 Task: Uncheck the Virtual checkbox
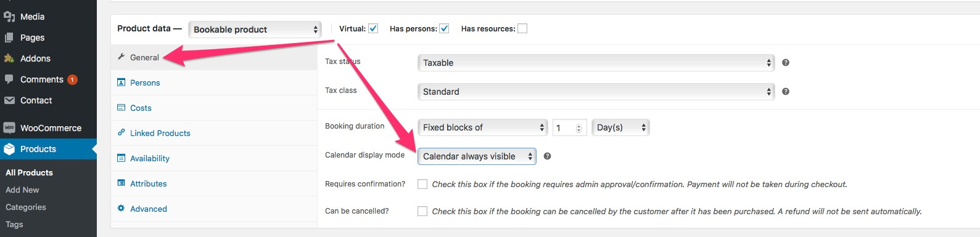point(373,28)
